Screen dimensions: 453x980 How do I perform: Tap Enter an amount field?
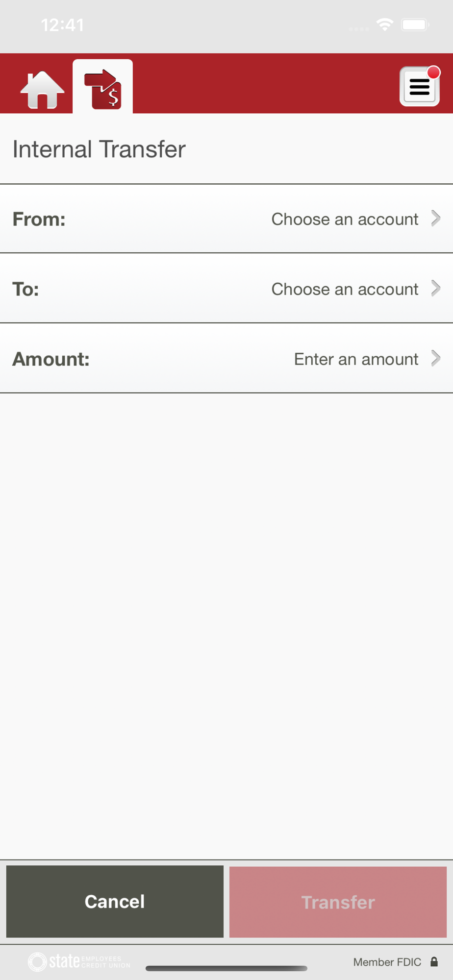pos(356,359)
